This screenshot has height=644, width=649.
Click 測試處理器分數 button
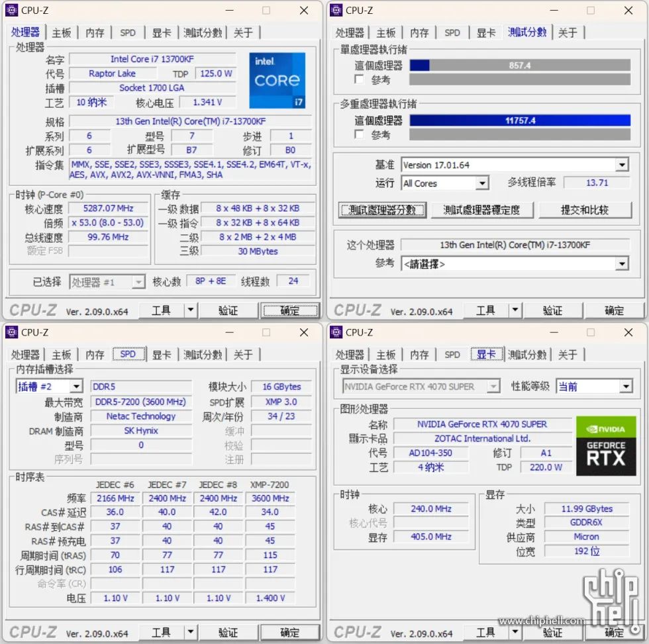383,210
